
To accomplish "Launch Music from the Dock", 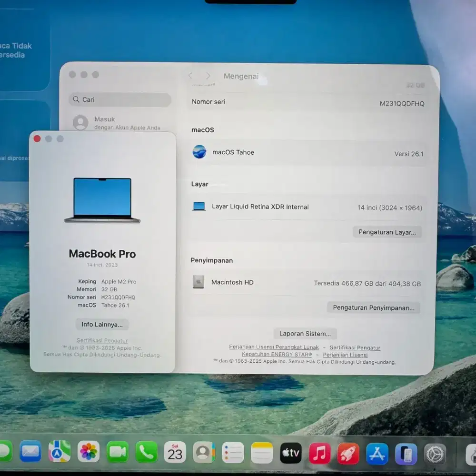I will 319,453.
